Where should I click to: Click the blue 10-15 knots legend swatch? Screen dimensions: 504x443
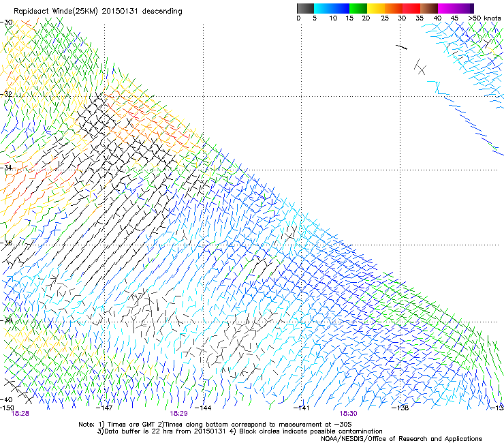click(x=341, y=8)
